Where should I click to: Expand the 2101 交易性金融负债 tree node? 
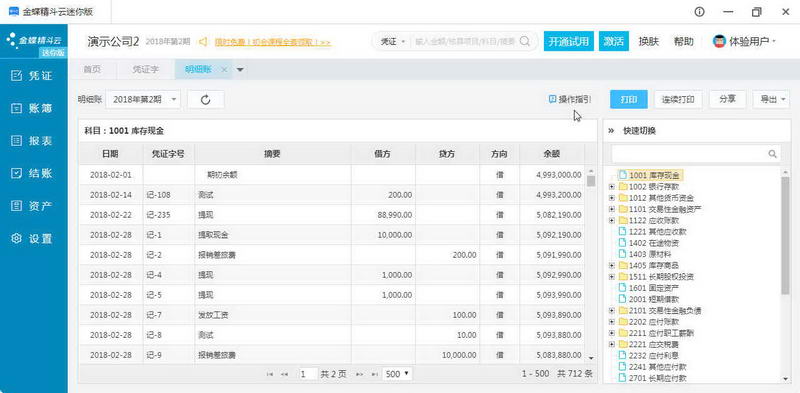point(612,310)
